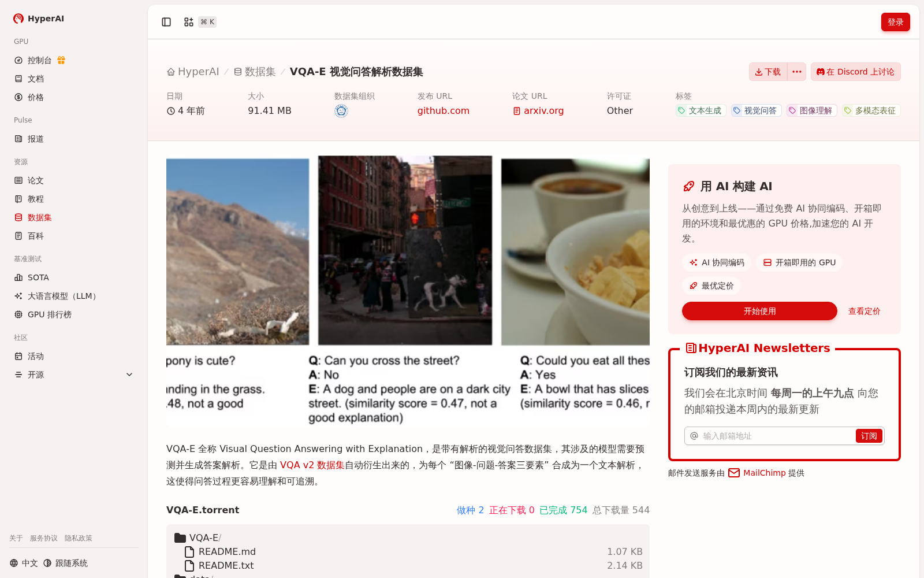Click the rocket icon beside 用 AI 构建 AI
Viewport: 924px width, 578px height.
click(689, 186)
